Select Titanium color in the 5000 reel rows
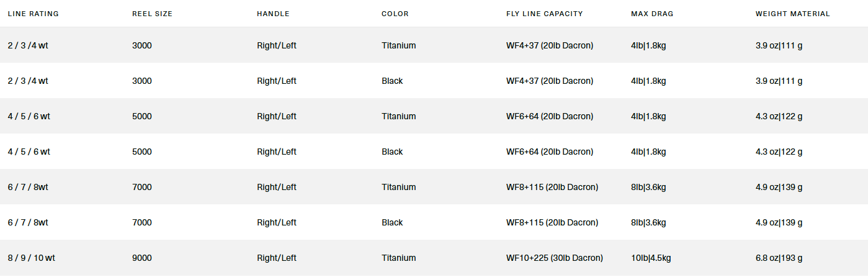This screenshot has width=868, height=277. 398,116
